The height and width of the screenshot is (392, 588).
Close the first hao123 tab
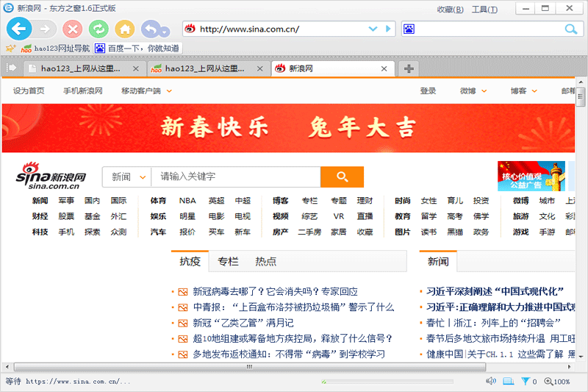coord(136,68)
